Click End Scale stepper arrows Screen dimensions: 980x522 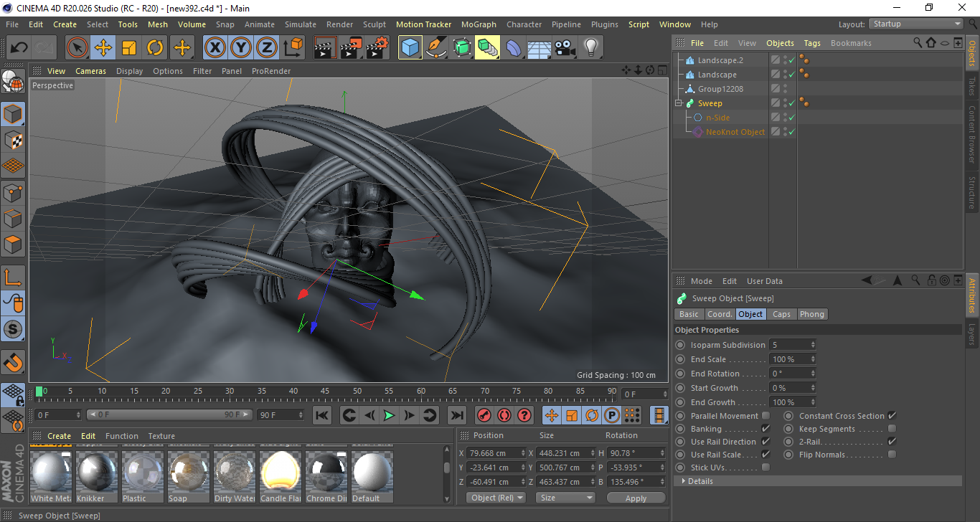tap(813, 359)
